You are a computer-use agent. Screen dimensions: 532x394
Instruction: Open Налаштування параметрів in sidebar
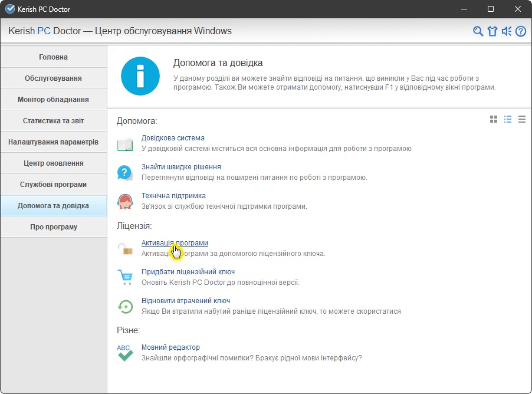[53, 142]
